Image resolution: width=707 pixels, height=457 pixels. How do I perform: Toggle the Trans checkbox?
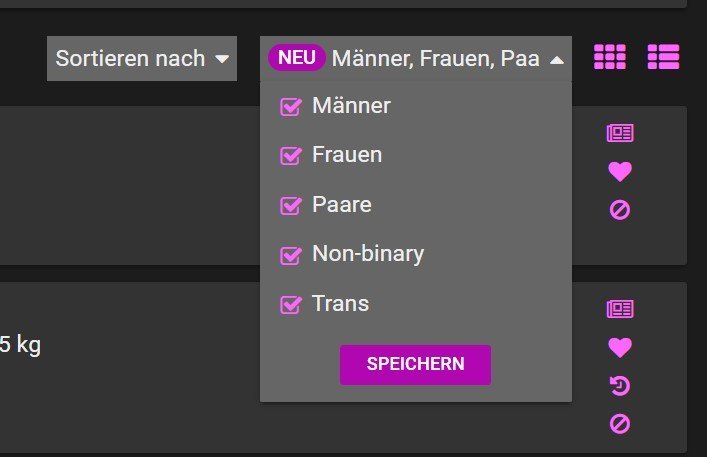point(291,305)
